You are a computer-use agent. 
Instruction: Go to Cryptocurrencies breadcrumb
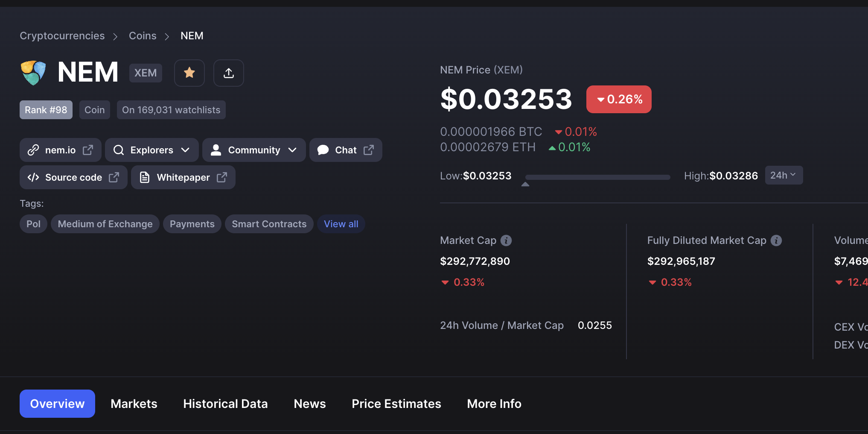tap(62, 36)
